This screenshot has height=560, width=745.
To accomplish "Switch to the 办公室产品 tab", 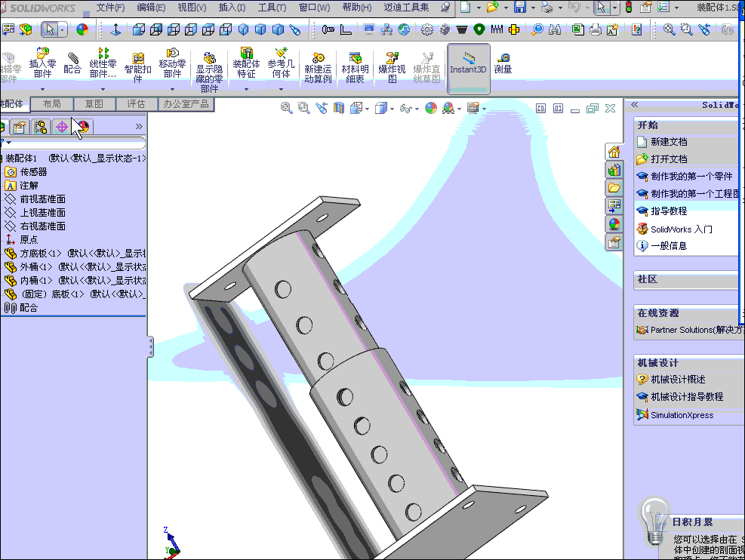I will (186, 104).
